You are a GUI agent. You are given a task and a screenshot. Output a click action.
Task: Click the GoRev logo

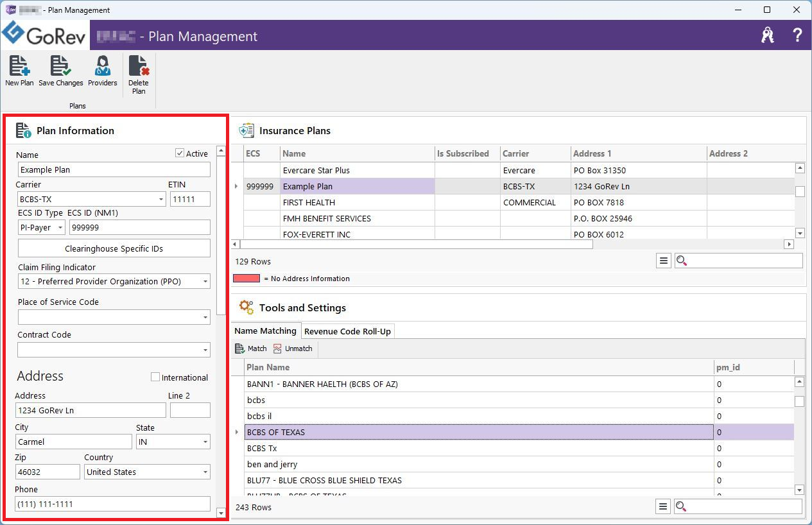tap(45, 35)
